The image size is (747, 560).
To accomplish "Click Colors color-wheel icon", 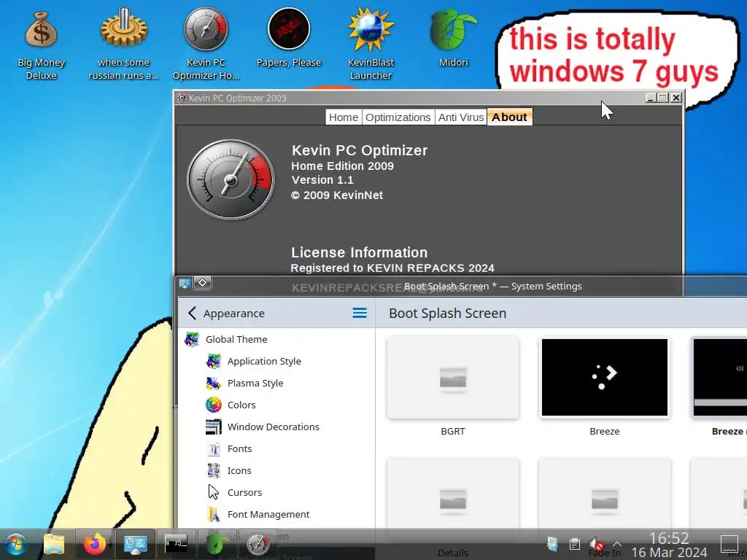I will click(214, 405).
